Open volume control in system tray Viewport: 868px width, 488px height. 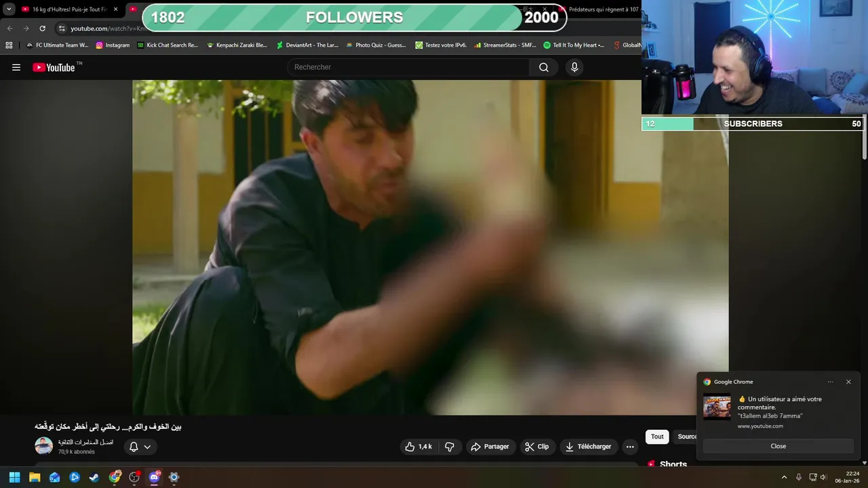tap(823, 477)
